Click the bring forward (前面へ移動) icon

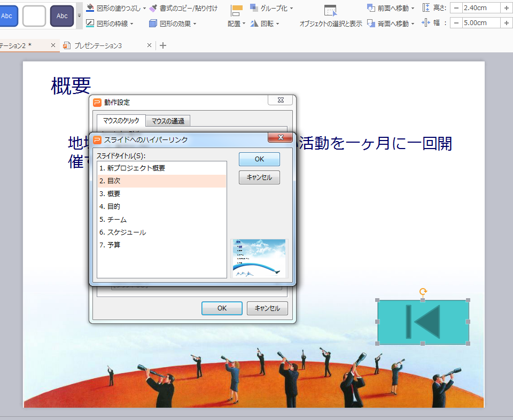(371, 8)
